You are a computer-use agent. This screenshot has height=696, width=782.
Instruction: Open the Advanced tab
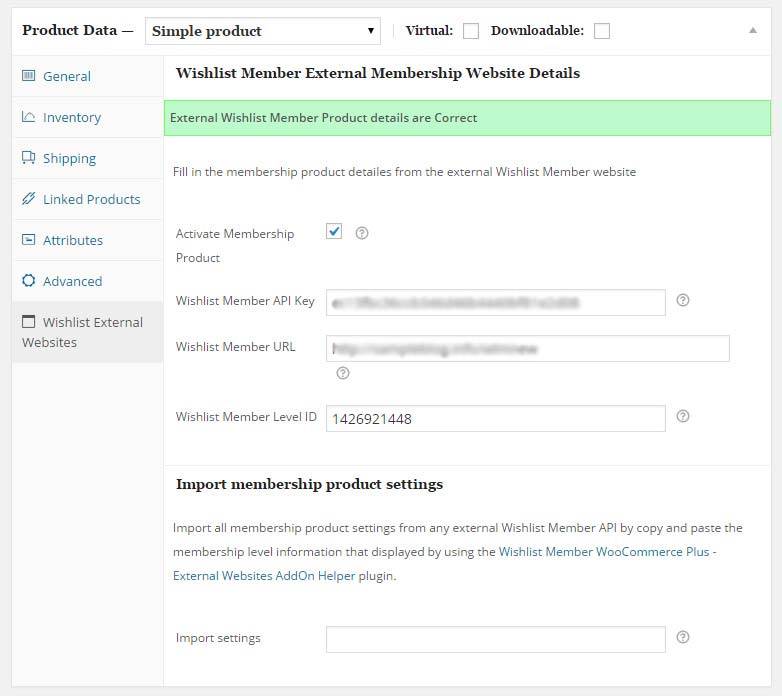[x=87, y=281]
